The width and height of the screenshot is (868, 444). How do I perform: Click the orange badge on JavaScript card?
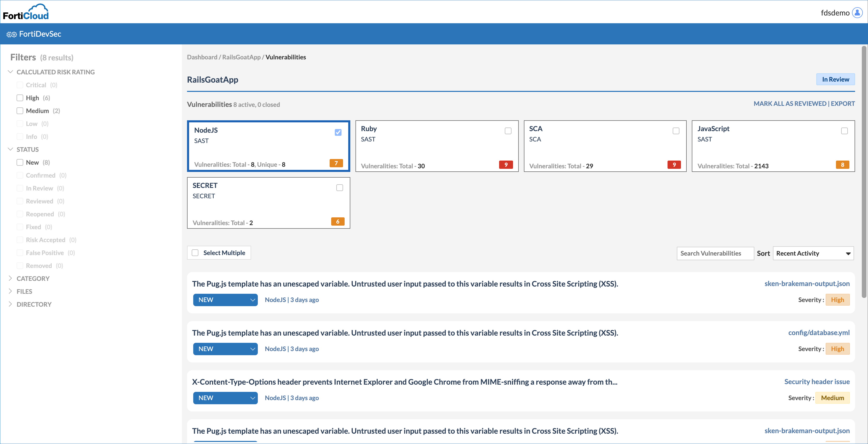coord(842,165)
